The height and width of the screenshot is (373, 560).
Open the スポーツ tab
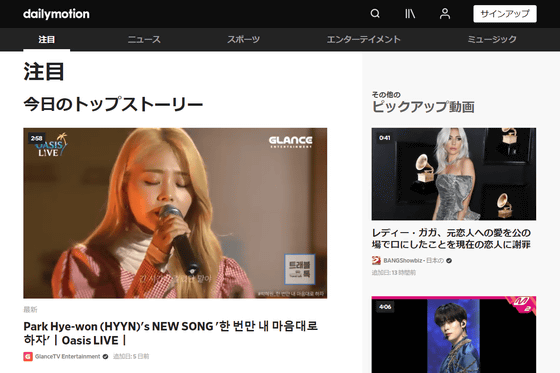point(244,39)
